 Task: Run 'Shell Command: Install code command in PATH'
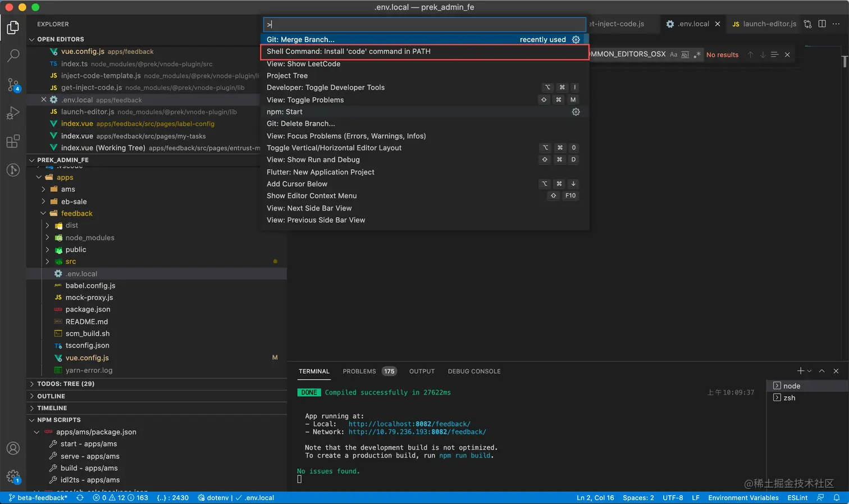click(424, 52)
